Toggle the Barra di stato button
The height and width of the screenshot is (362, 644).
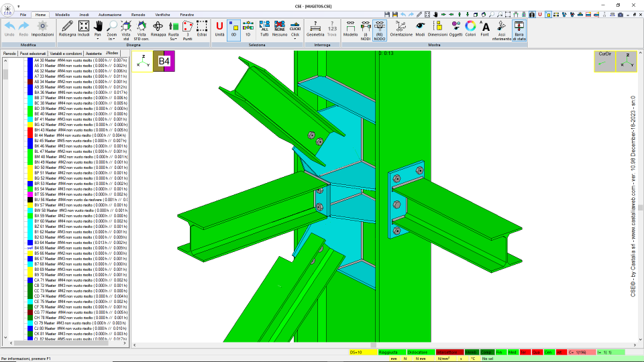[x=519, y=30]
